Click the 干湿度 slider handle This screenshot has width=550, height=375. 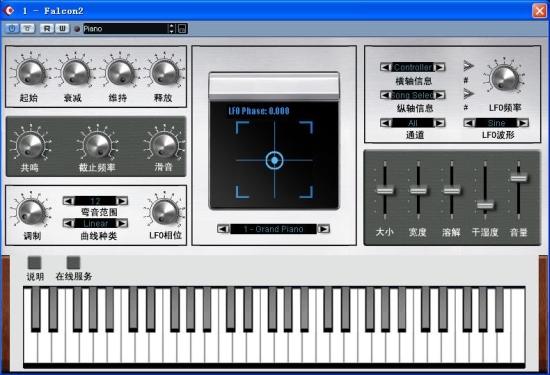tap(485, 205)
